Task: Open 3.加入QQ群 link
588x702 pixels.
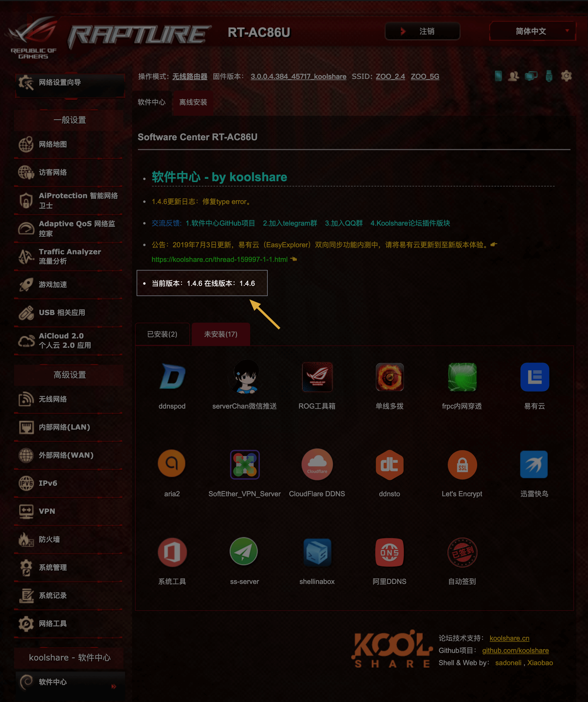Action: 344,223
